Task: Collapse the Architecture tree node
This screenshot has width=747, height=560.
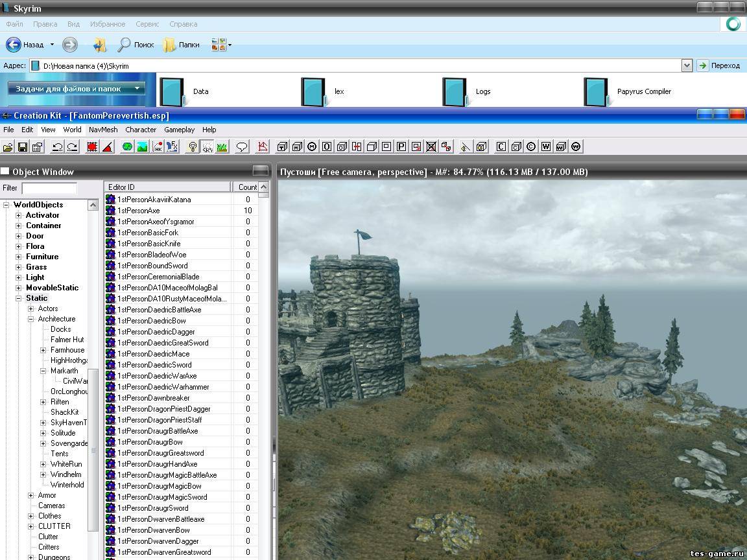Action: 31,319
